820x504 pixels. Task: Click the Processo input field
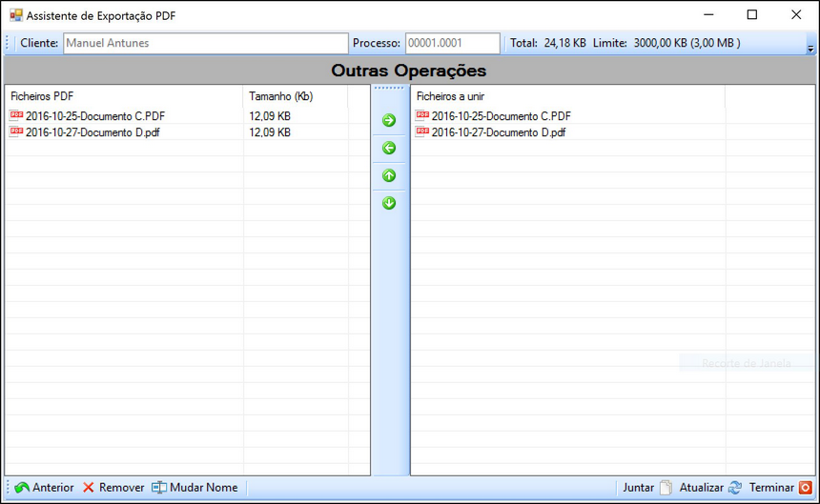pos(452,43)
